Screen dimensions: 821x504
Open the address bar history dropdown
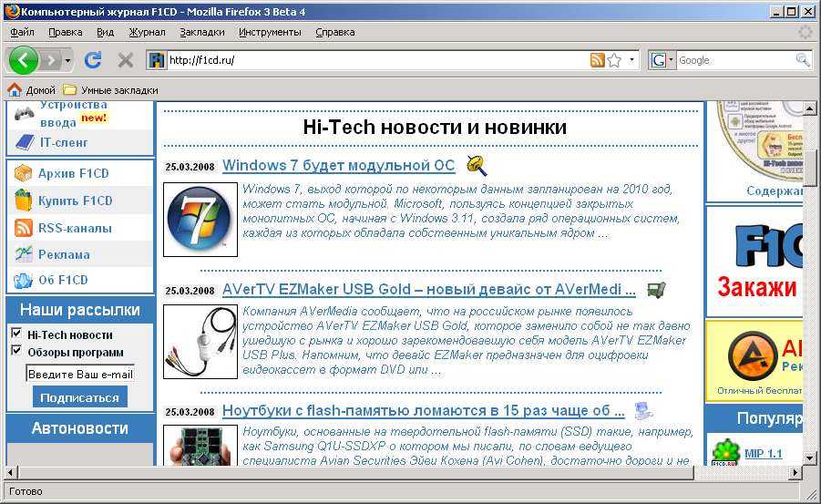coord(632,60)
